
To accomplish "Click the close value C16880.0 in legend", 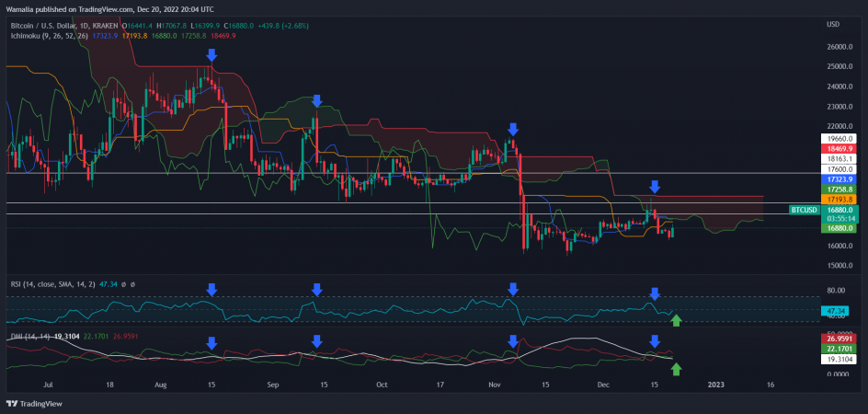I will [238, 26].
